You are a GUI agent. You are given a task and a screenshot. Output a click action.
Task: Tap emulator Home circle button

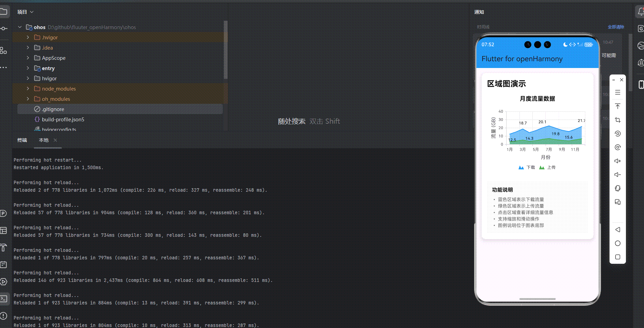pyautogui.click(x=618, y=243)
